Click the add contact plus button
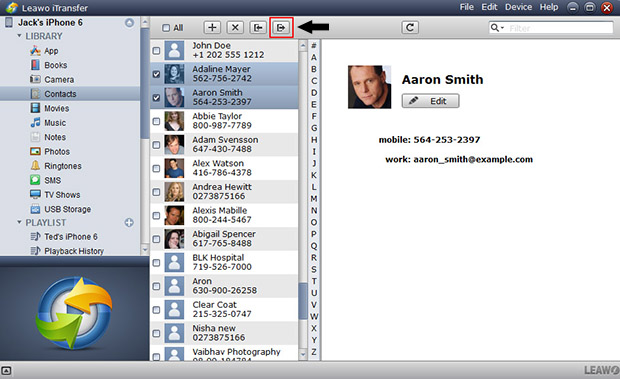The image size is (620, 379). click(212, 27)
